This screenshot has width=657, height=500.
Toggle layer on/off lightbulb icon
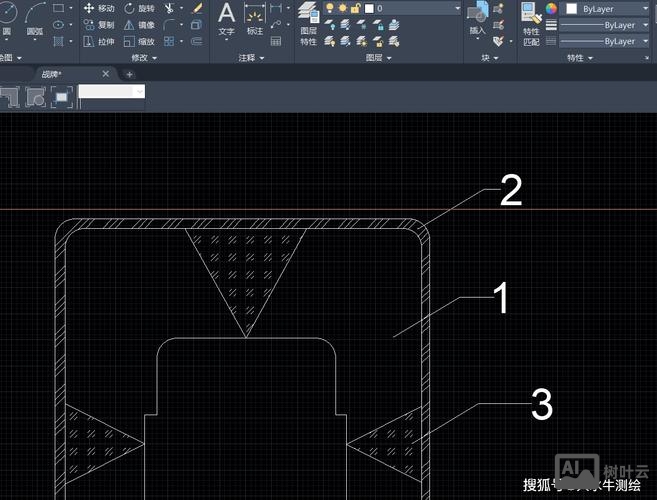pyautogui.click(x=329, y=8)
